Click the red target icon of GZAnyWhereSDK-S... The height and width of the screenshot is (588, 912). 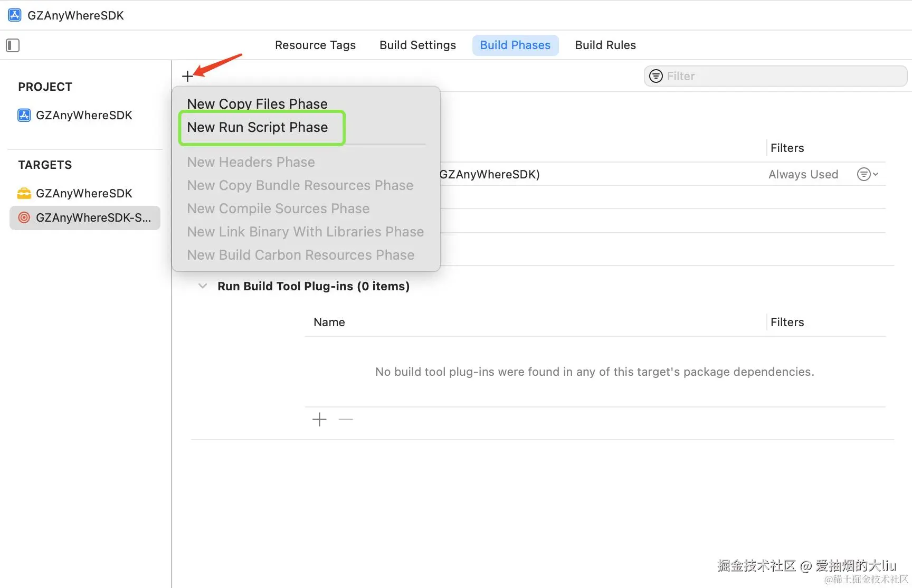click(24, 217)
